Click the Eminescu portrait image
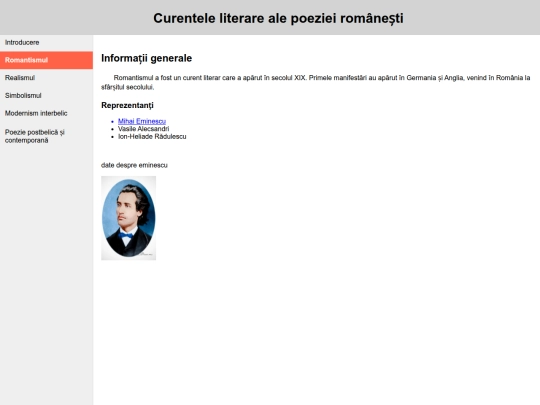Screen dimensions: 540x405 pos(128,218)
